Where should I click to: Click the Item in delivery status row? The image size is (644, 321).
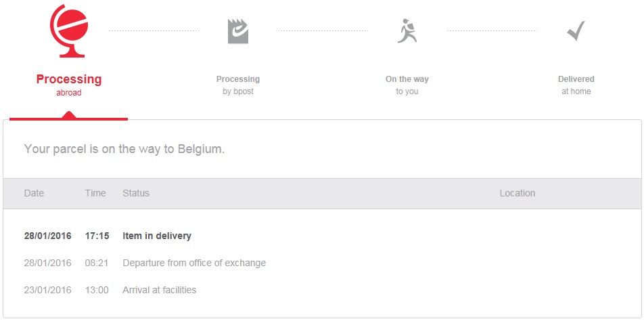click(157, 236)
